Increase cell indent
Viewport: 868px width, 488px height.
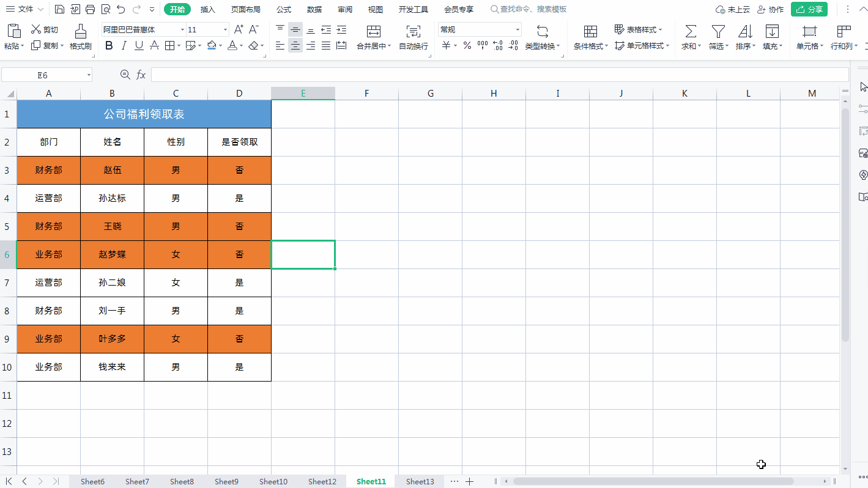(x=341, y=29)
